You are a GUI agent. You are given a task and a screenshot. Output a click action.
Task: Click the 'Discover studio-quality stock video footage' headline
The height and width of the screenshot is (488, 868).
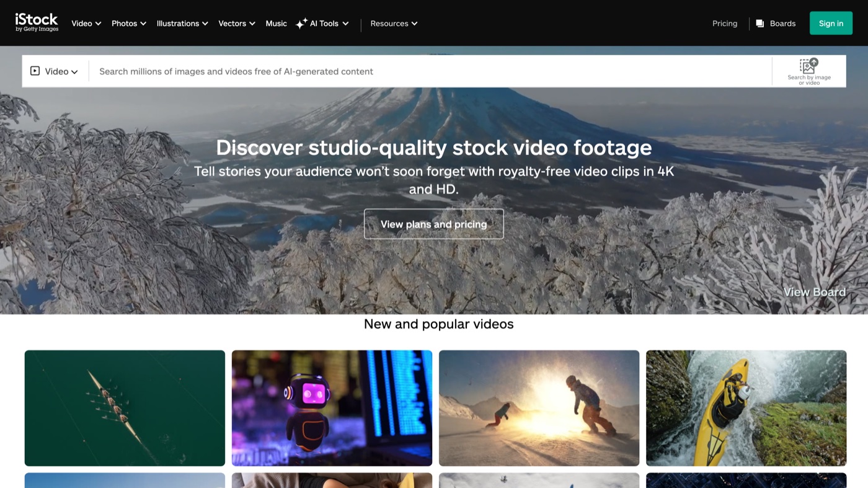pyautogui.click(x=434, y=148)
